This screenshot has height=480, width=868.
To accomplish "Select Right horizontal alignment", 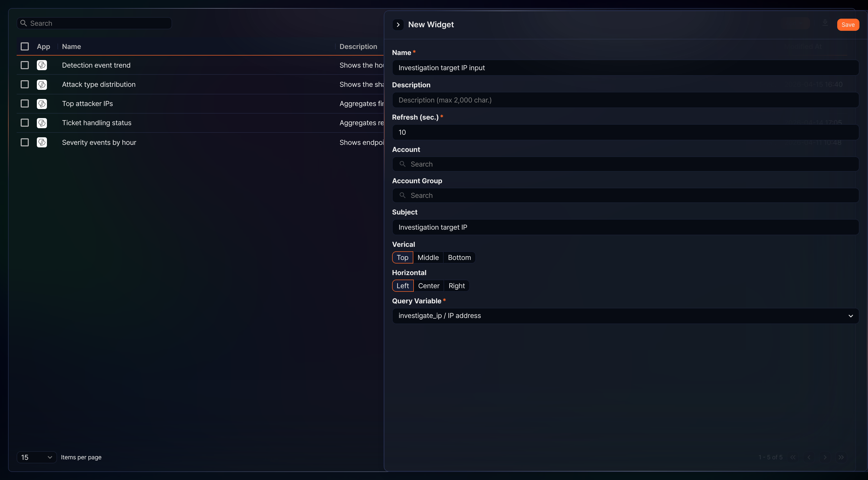I will coord(456,286).
